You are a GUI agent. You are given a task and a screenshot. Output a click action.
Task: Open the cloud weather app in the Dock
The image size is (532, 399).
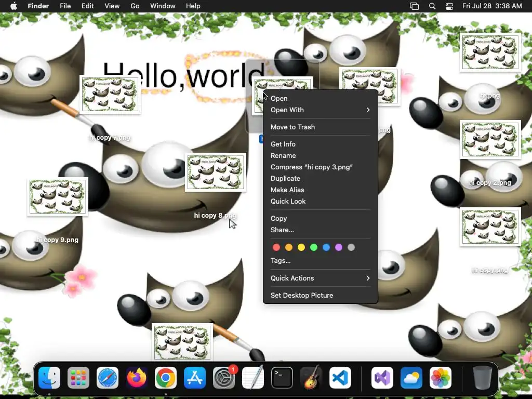pos(411,378)
